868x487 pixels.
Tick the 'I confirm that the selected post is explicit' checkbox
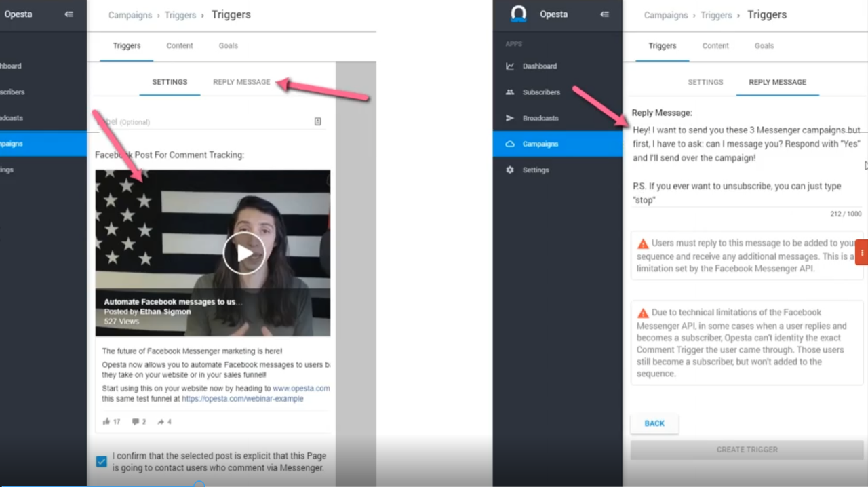click(x=101, y=461)
